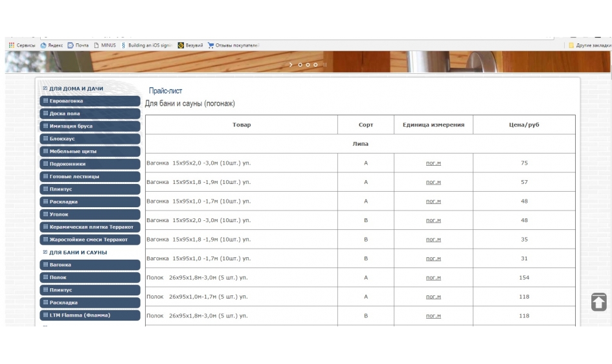Select the Вагонка 15х95х1,8 -1,9м price 57 row

(360, 182)
